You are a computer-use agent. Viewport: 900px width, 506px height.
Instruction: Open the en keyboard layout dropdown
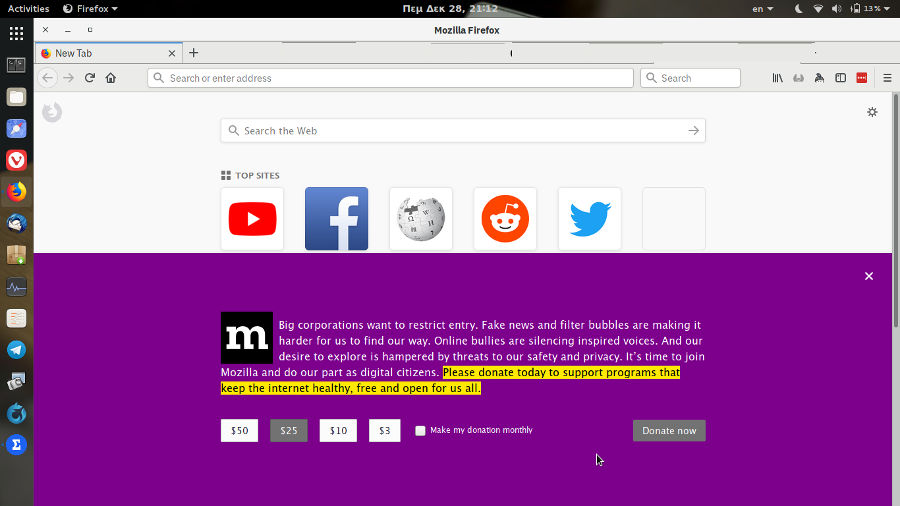(763, 9)
